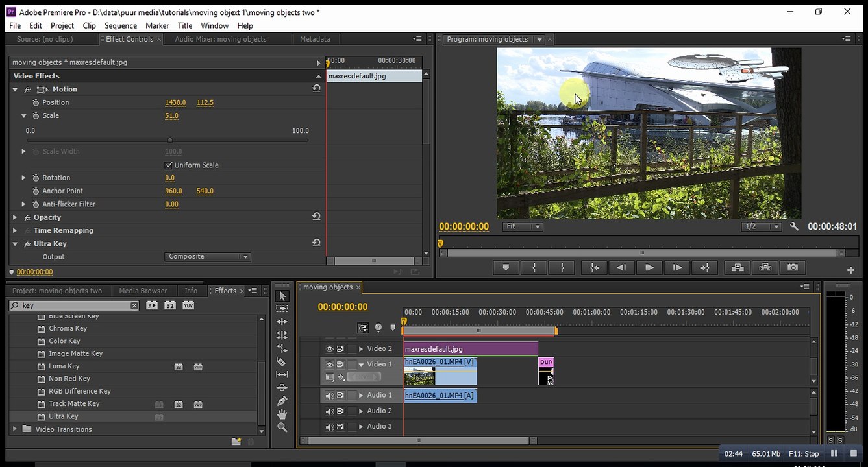
Task: Select the Ripple Edit tool
Action: (x=282, y=322)
